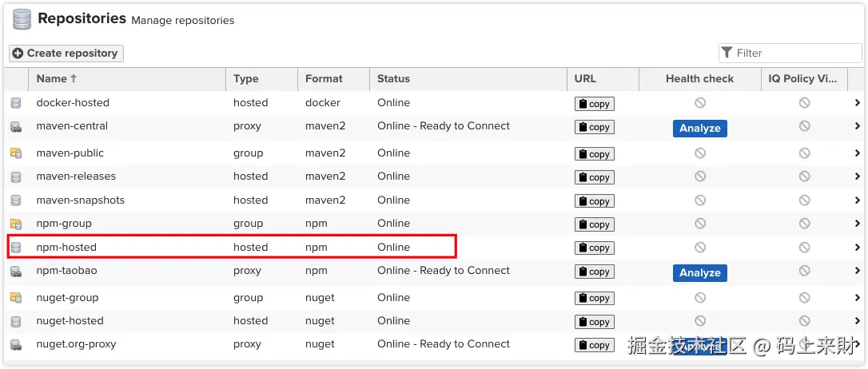This screenshot has width=868, height=369.
Task: Copy URL of maven-releases repository
Action: [595, 177]
